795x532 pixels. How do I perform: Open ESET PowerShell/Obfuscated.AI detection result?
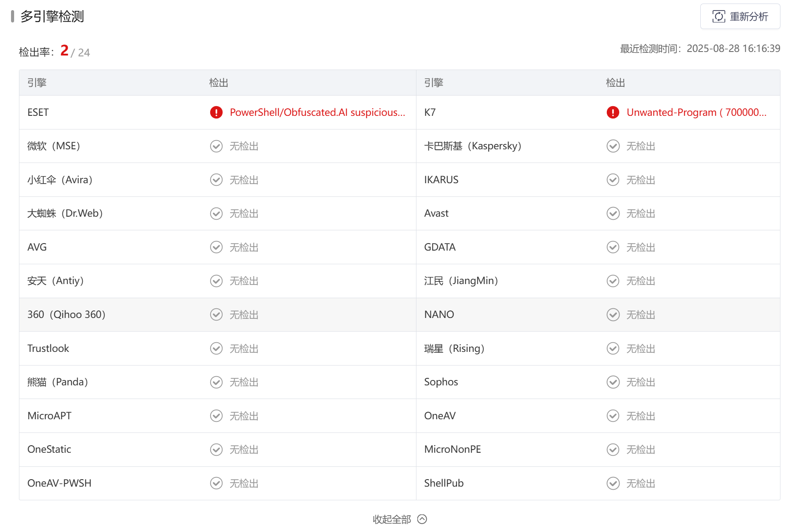click(x=317, y=112)
